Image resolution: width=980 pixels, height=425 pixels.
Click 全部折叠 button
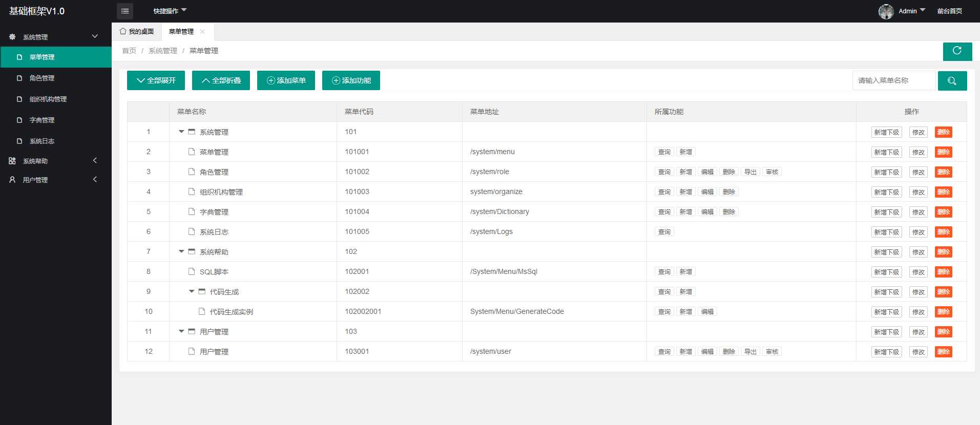pyautogui.click(x=221, y=80)
